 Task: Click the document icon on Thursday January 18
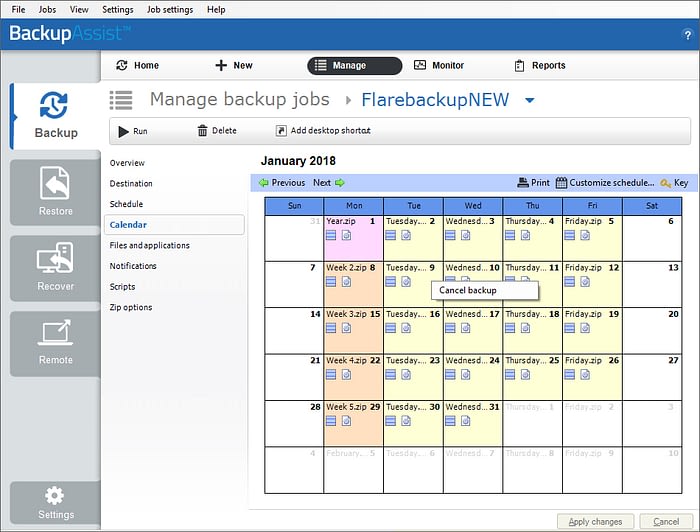pyautogui.click(x=525, y=328)
